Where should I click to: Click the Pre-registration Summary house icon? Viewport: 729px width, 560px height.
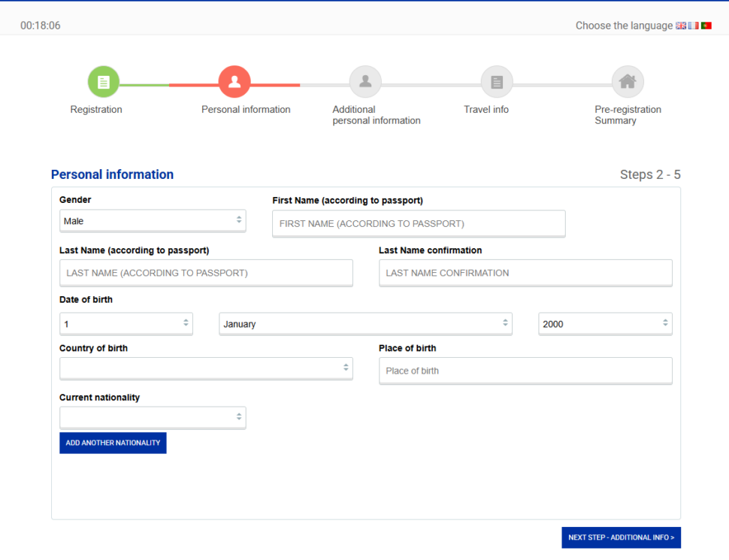628,82
